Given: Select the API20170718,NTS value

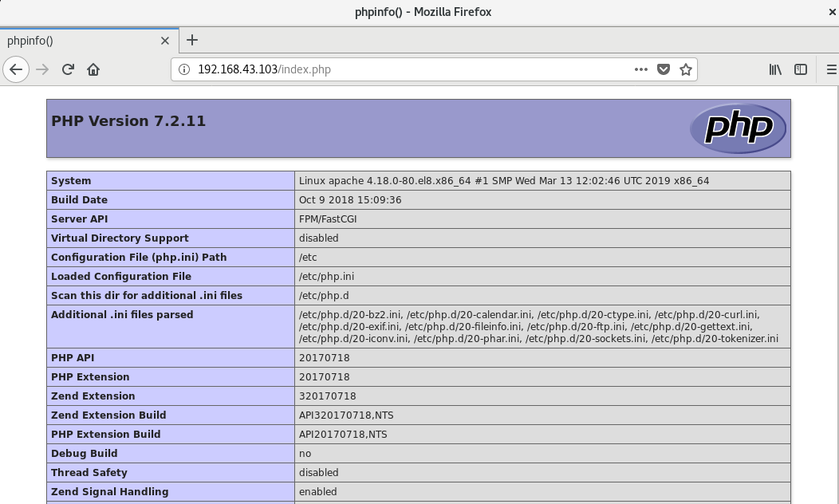Looking at the screenshot, I should point(343,435).
